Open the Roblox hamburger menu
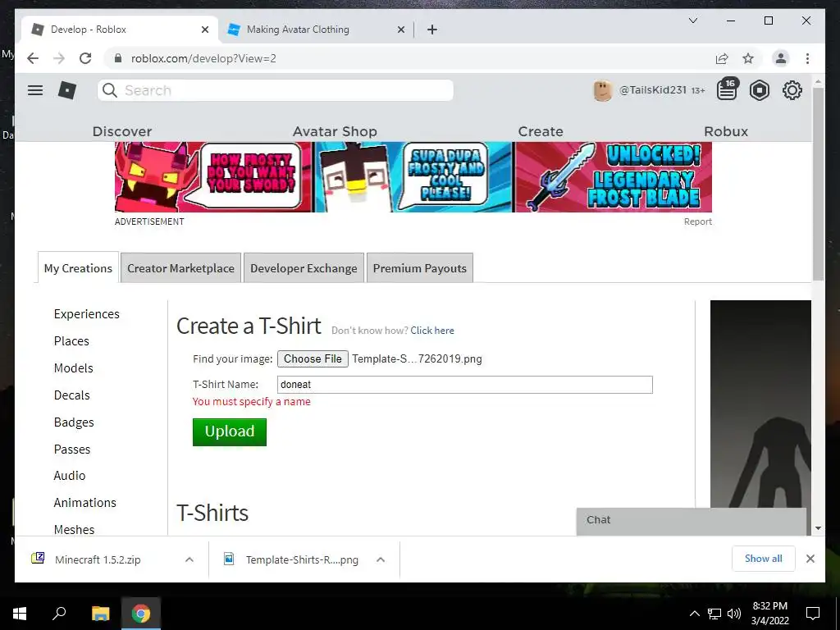Image resolution: width=840 pixels, height=630 pixels. [x=35, y=90]
